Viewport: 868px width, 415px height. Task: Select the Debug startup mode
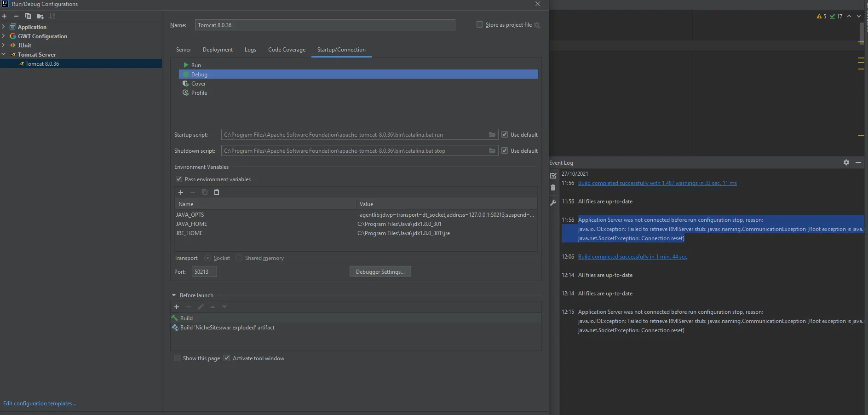(x=358, y=74)
